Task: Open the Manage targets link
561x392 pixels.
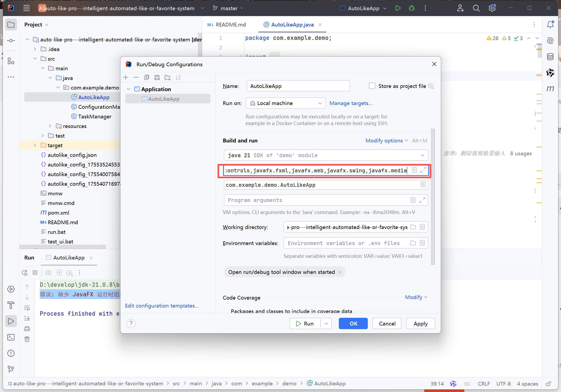Action: coord(350,103)
